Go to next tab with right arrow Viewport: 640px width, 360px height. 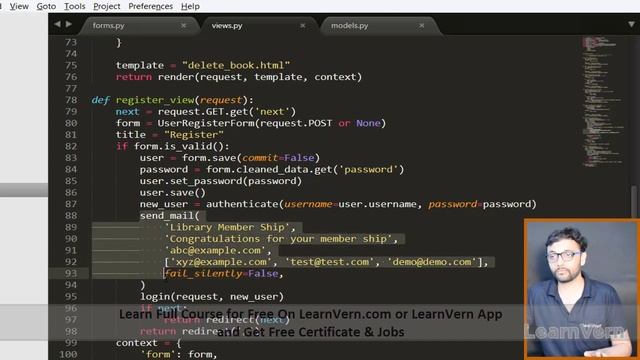point(69,24)
